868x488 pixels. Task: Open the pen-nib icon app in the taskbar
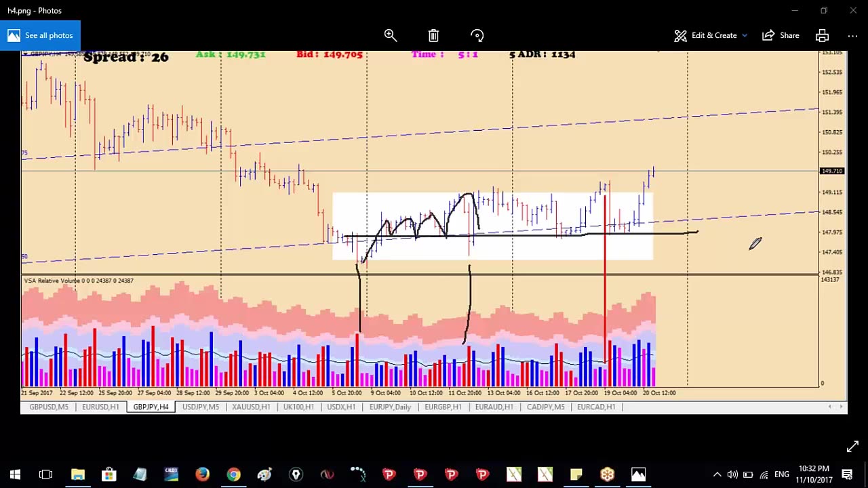click(296, 474)
